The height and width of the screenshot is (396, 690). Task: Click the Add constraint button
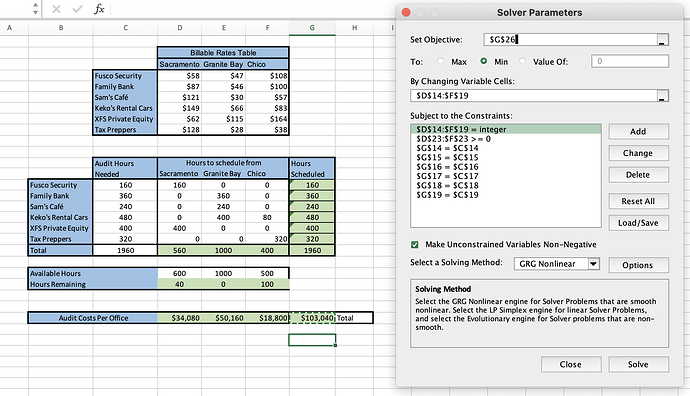tap(639, 132)
